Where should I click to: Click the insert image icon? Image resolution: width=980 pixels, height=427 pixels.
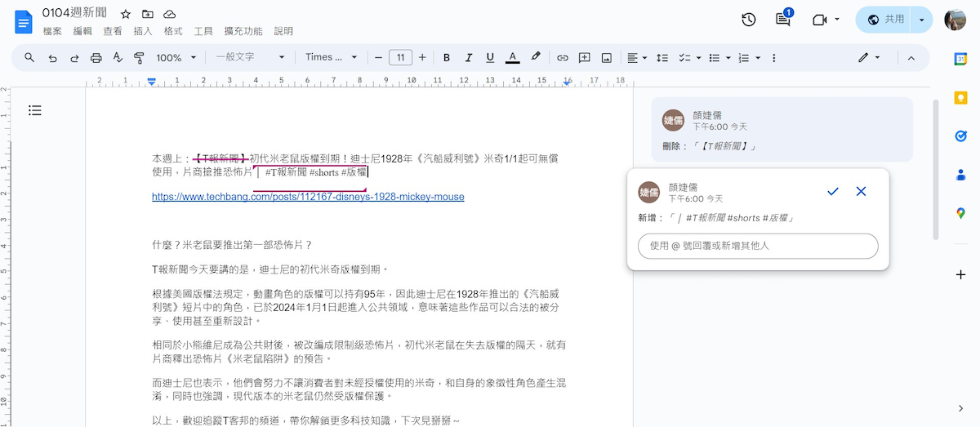pyautogui.click(x=607, y=58)
